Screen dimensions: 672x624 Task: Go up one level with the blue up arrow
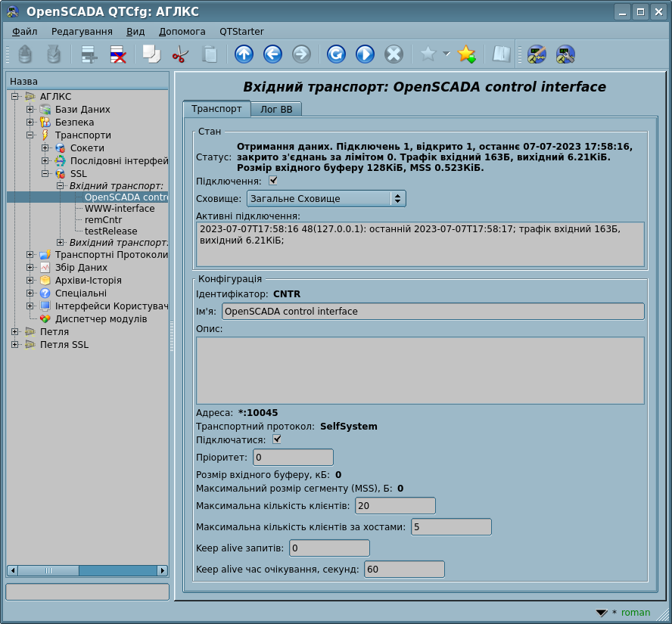244,54
